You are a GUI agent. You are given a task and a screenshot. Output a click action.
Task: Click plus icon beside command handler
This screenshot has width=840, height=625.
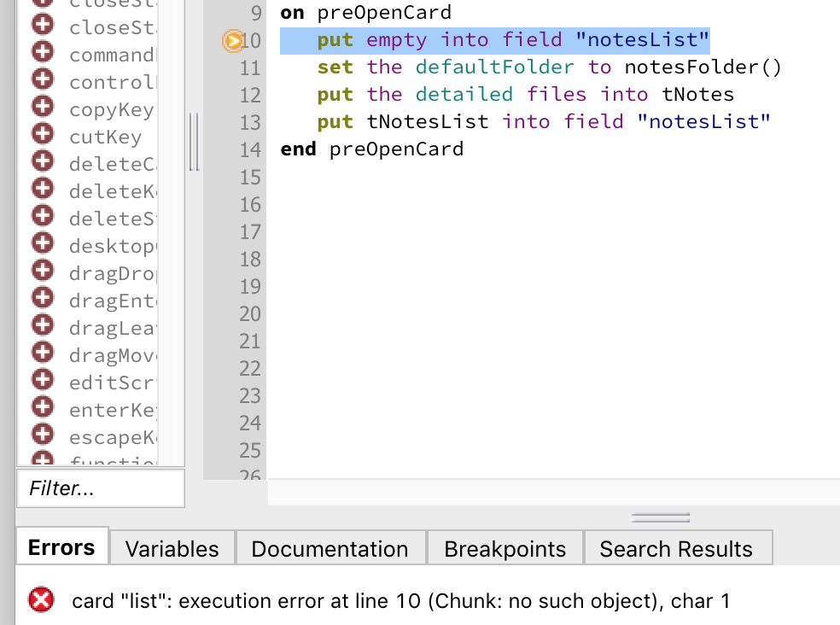[x=43, y=52]
